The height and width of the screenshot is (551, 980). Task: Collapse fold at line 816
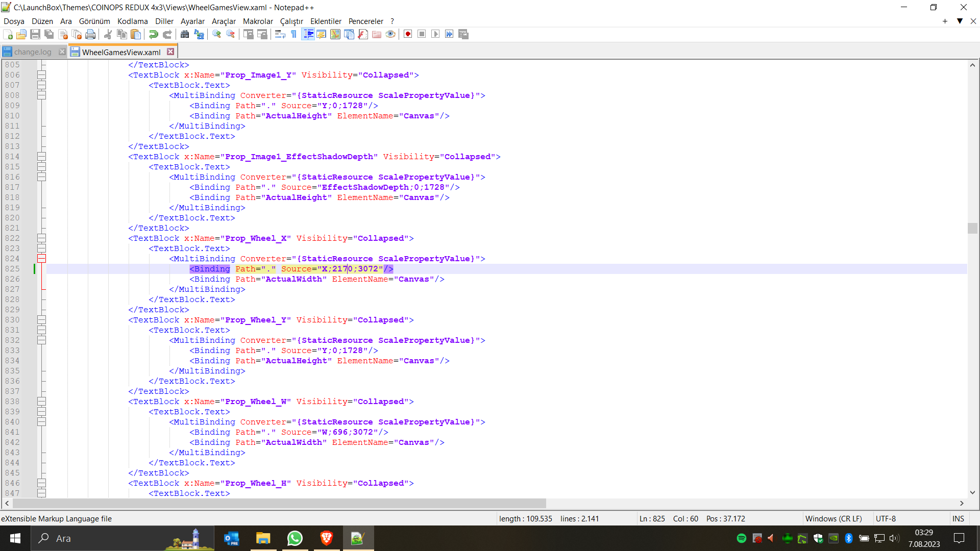click(x=42, y=177)
